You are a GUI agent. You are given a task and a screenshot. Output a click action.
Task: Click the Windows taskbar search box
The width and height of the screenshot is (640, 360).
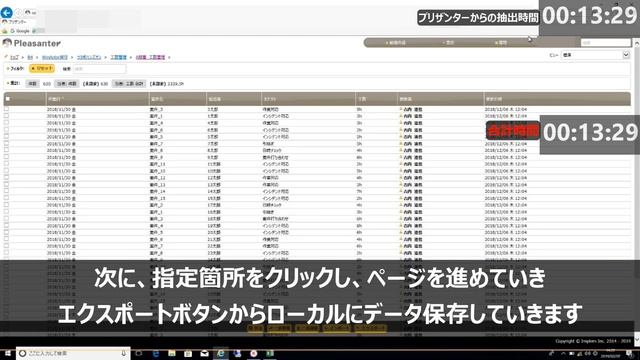73,353
